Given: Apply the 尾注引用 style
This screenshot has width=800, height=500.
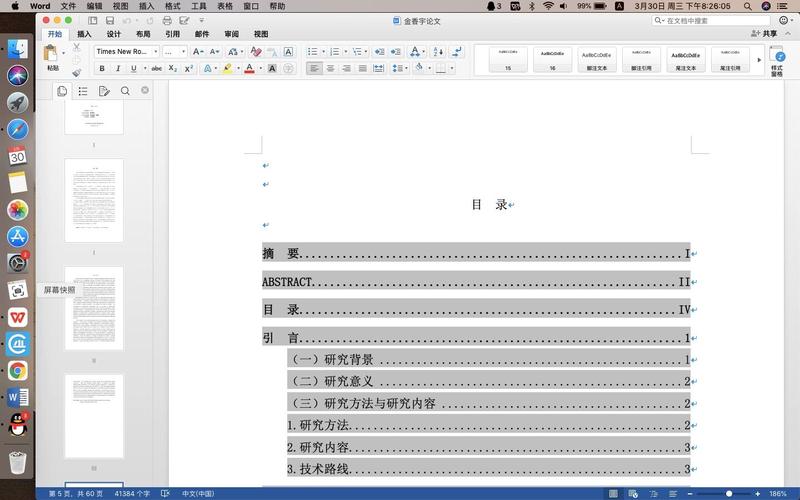Looking at the screenshot, I should pyautogui.click(x=730, y=60).
